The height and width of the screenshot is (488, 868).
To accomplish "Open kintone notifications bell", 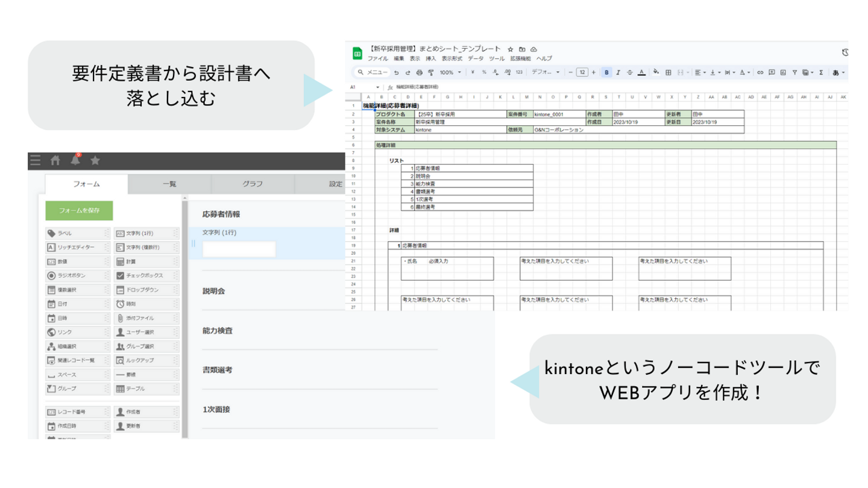I will coord(75,160).
